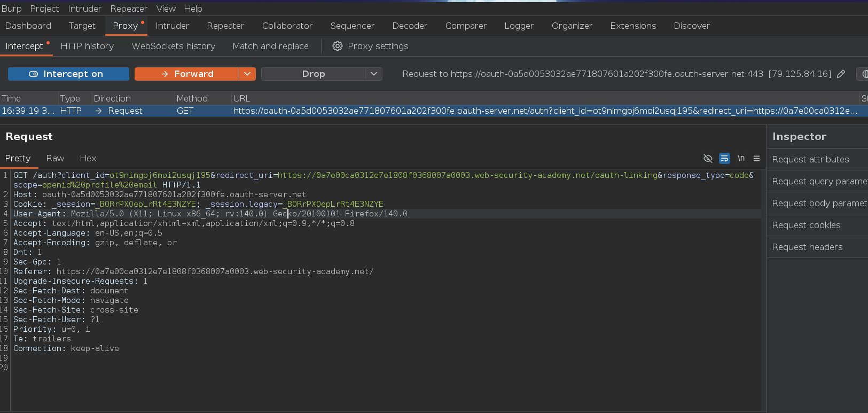Open the Project menu
Viewport: 868px width, 413px height.
coord(44,9)
